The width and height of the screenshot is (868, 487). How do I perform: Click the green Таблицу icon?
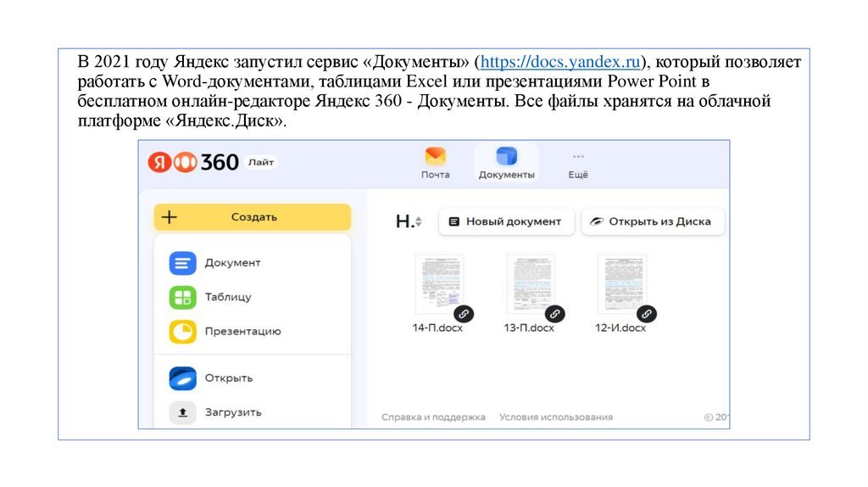click(183, 298)
